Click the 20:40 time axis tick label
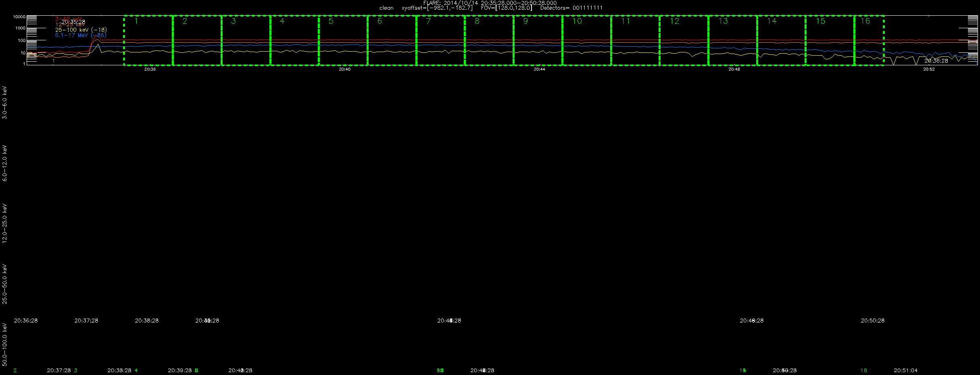Image resolution: width=980 pixels, height=375 pixels. pyautogui.click(x=345, y=69)
